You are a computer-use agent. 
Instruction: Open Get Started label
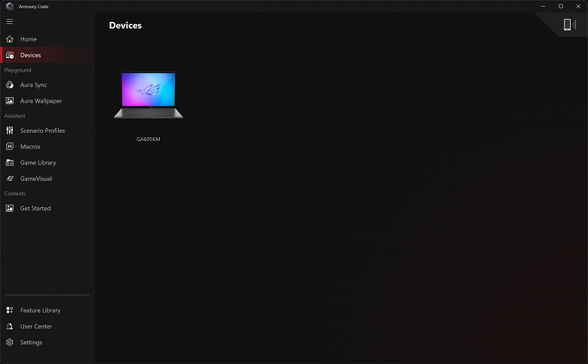35,209
